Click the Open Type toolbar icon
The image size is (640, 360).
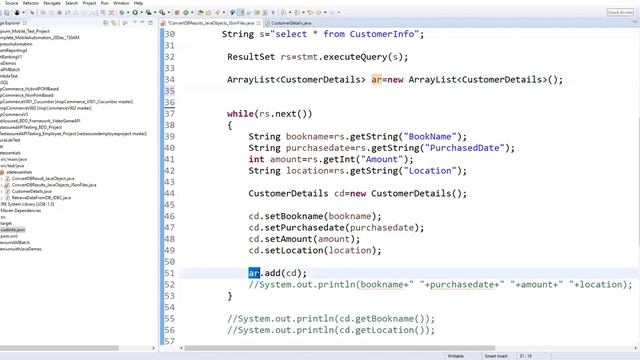(200, 12)
